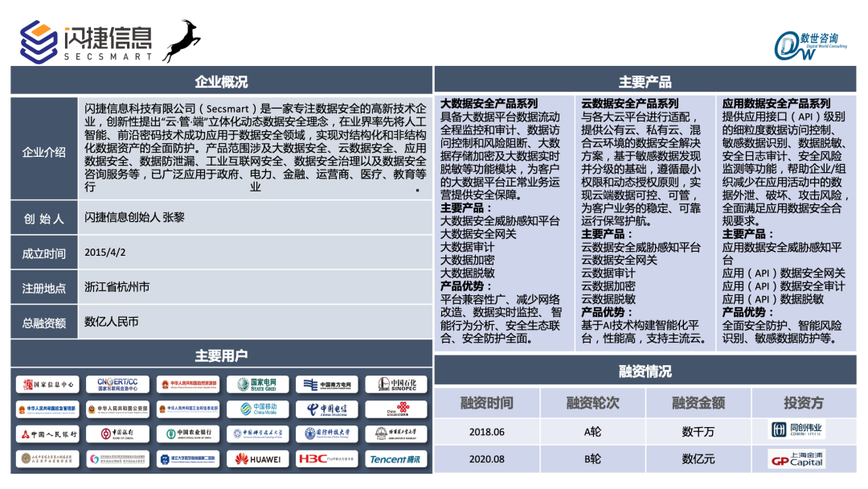Image resolution: width=868 pixels, height=489 pixels.
Task: Click the 闪捷信息 Secsmart logo
Action: (86, 42)
